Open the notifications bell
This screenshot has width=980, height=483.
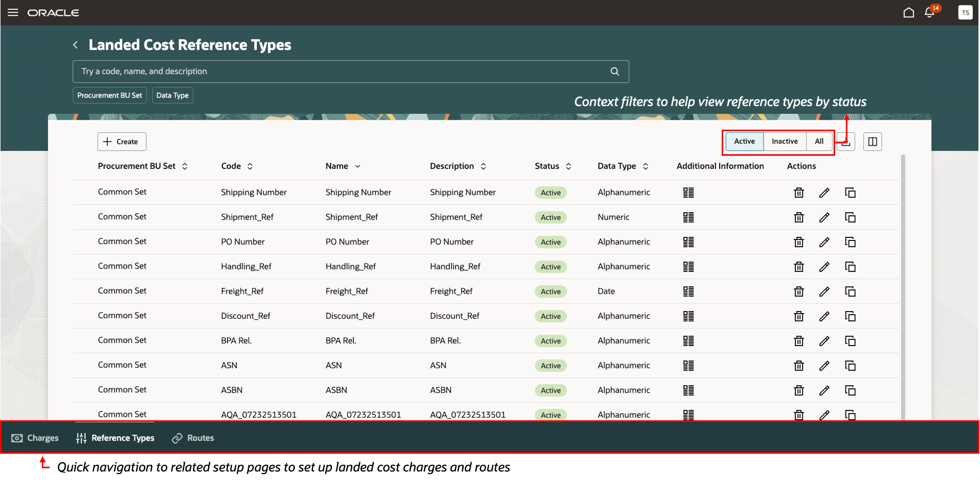point(930,13)
